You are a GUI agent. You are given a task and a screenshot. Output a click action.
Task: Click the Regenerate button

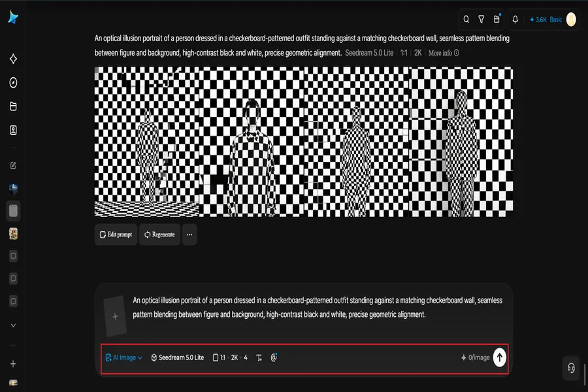point(160,235)
